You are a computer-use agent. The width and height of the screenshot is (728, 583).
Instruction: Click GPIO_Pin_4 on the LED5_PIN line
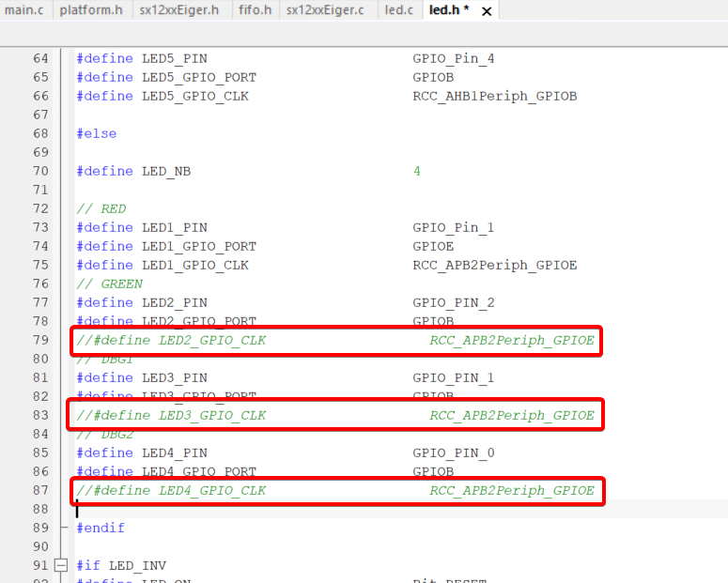click(453, 58)
